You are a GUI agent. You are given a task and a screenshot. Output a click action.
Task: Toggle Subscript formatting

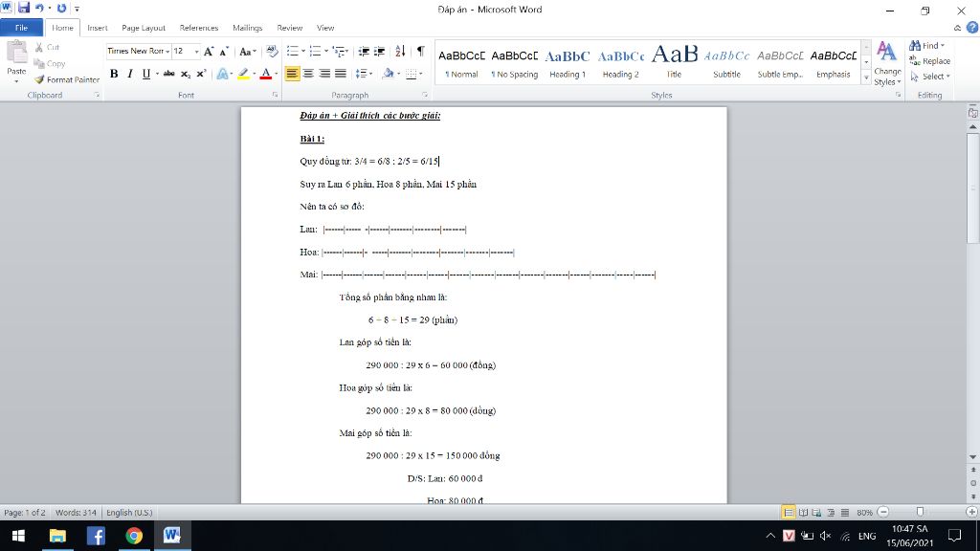pos(185,74)
